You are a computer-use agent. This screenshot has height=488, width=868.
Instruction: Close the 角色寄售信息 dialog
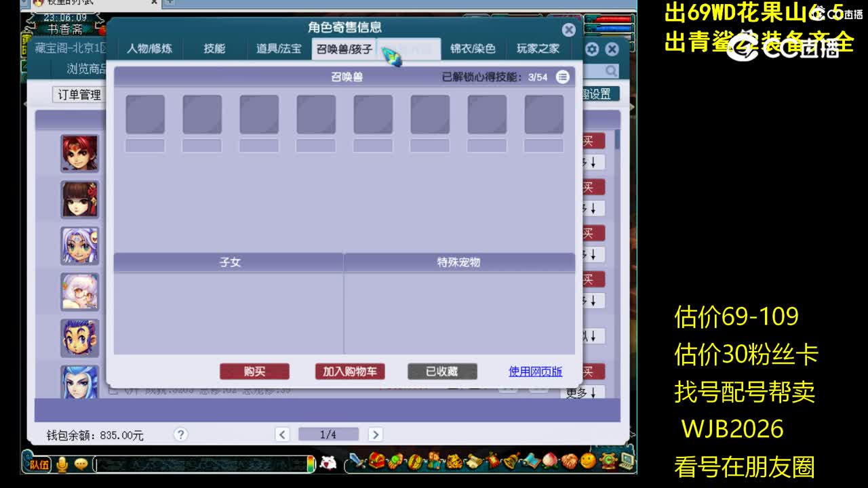point(569,30)
